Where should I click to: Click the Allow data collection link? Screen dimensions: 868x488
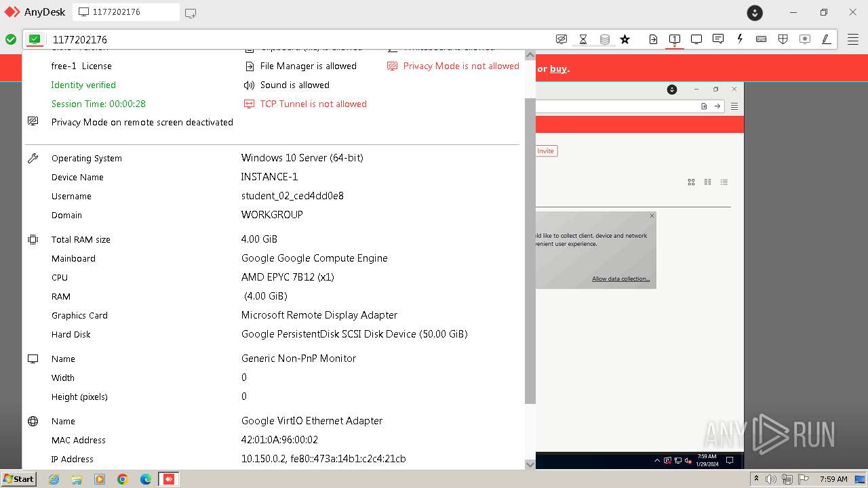click(x=620, y=279)
